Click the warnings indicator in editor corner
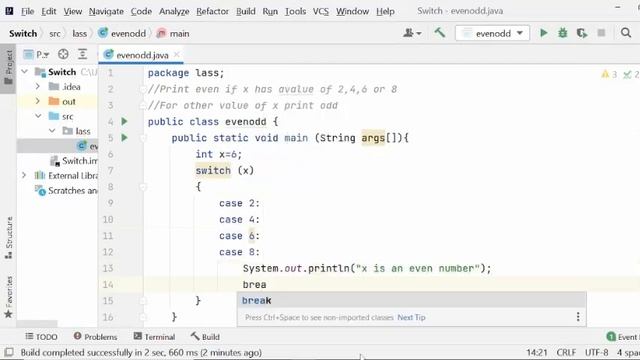Image resolution: width=640 pixels, height=360 pixels. pyautogui.click(x=609, y=74)
